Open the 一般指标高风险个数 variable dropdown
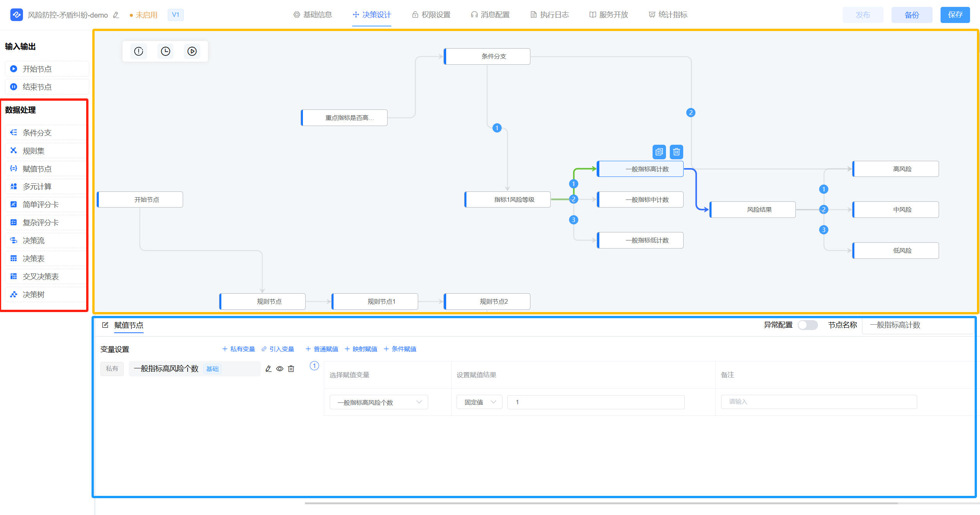980x515 pixels. [378, 402]
